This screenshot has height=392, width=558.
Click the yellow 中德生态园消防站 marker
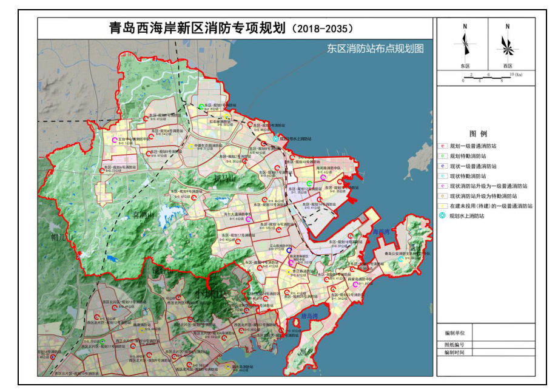coord(190,146)
